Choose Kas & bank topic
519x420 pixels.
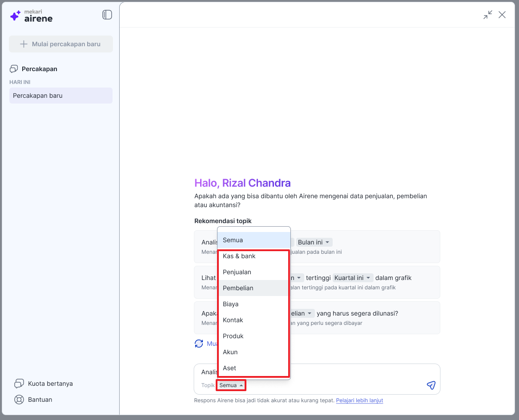[x=254, y=256]
